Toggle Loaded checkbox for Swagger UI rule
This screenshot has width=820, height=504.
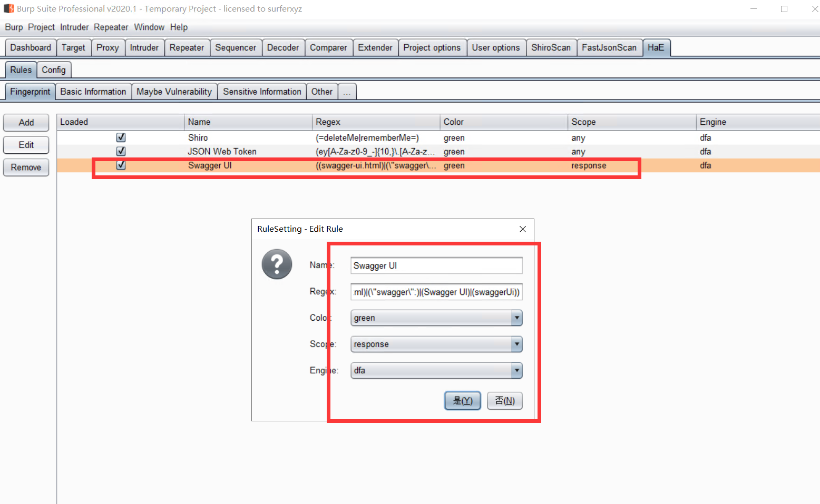click(x=121, y=165)
